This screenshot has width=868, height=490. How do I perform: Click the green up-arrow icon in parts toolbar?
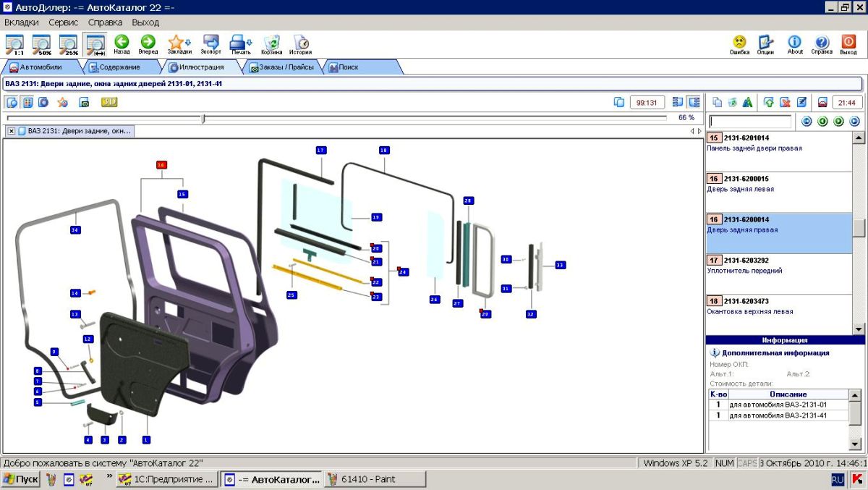click(x=768, y=102)
